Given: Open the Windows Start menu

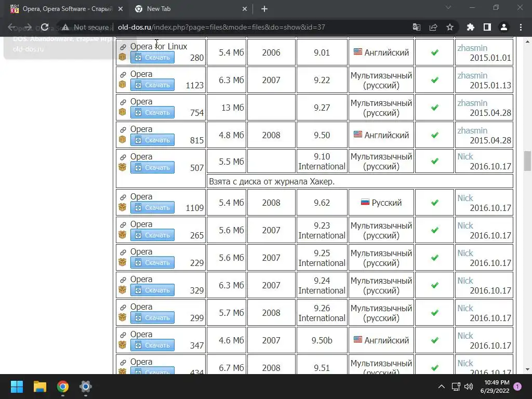Looking at the screenshot, I should [17, 387].
